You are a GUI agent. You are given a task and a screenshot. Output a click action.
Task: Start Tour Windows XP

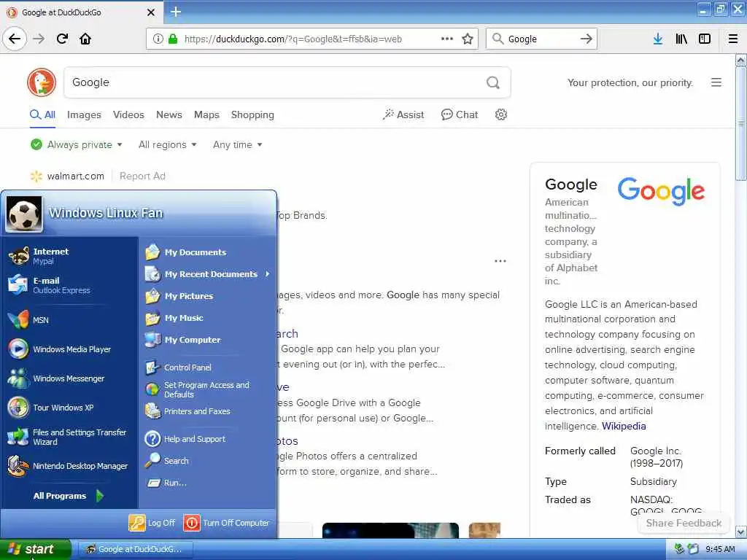click(69, 408)
